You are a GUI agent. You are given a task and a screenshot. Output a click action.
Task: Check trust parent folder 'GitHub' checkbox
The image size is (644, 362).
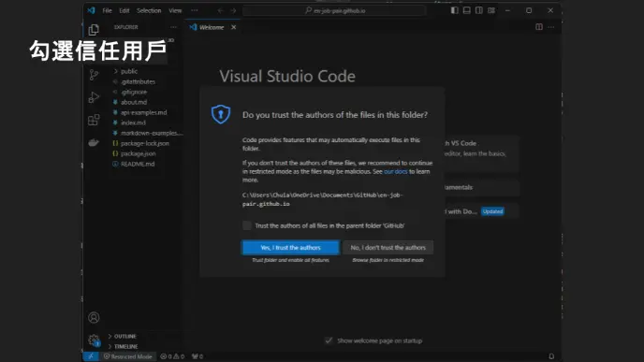[247, 225]
